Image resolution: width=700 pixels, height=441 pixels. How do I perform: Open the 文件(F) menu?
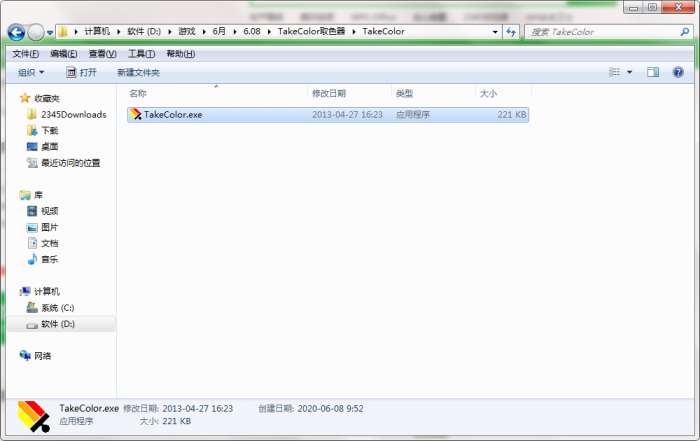pyautogui.click(x=25, y=54)
